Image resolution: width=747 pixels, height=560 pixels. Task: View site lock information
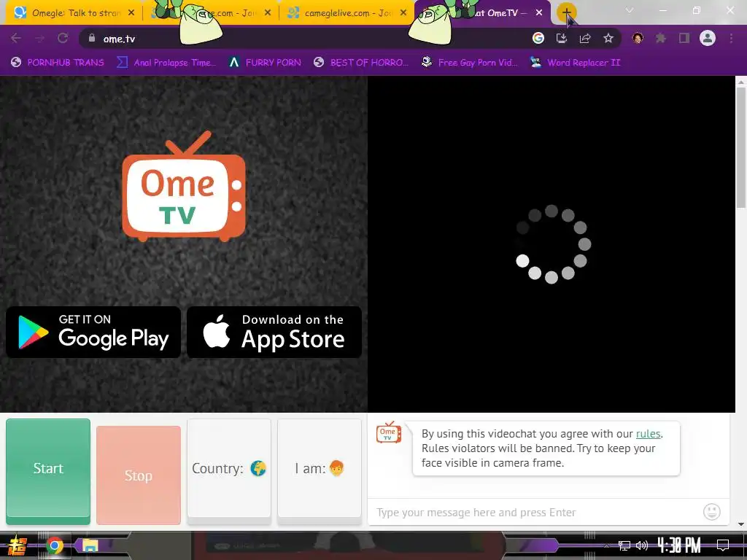tap(92, 38)
